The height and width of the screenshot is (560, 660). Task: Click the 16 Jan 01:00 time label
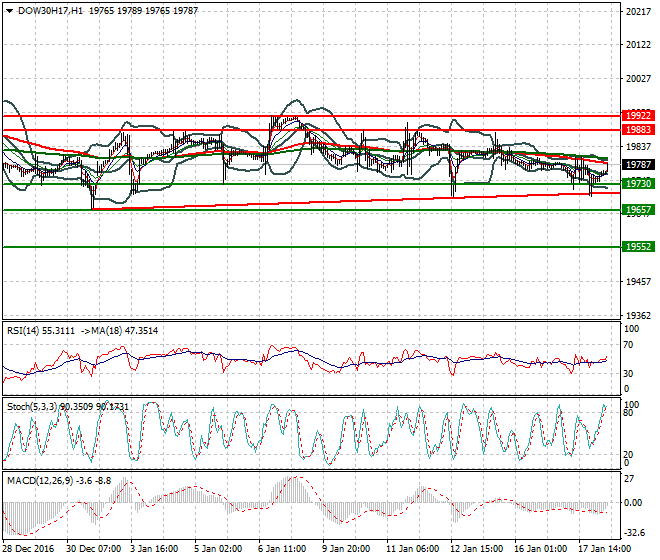[540, 549]
